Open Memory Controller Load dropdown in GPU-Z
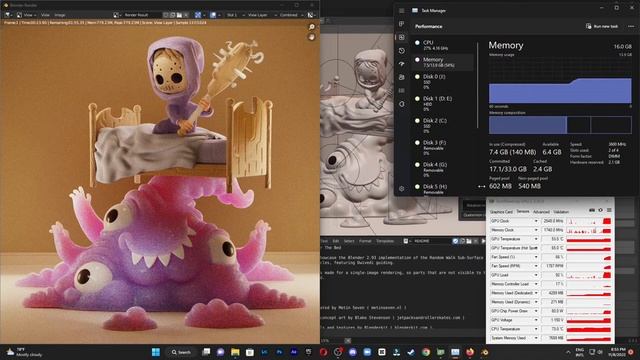 536,284
